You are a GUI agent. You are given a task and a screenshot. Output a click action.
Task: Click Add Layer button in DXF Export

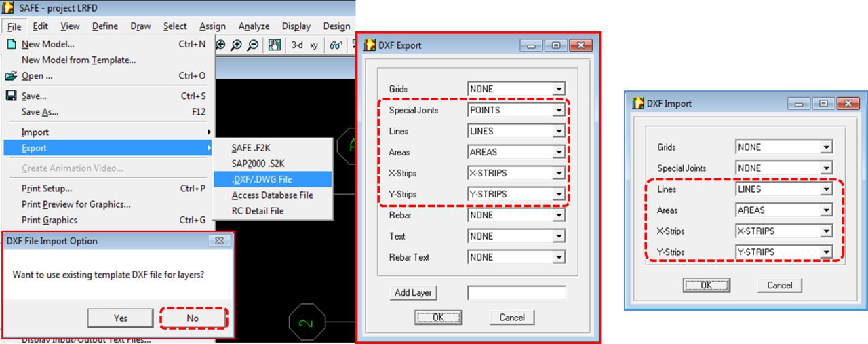414,292
